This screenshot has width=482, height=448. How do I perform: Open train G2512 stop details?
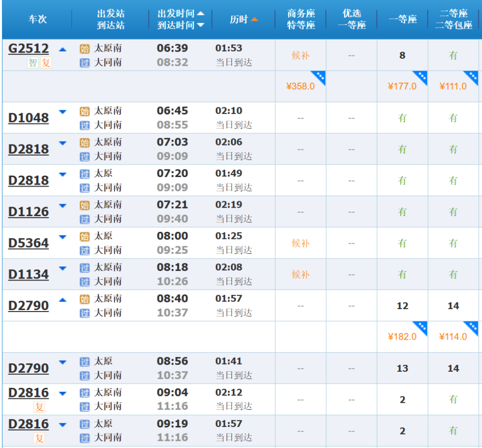click(28, 49)
